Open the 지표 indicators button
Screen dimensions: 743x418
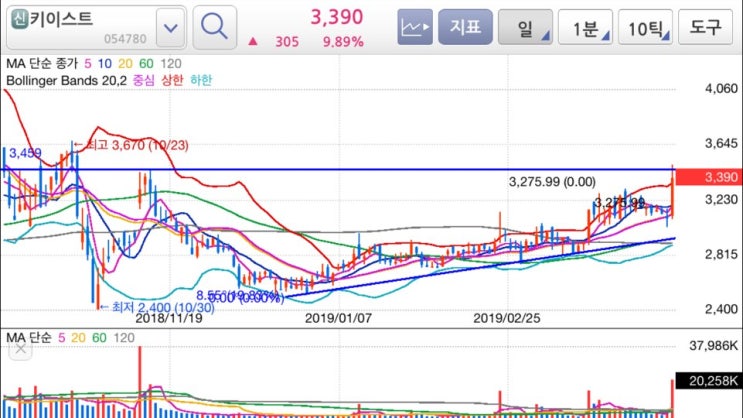(x=465, y=27)
